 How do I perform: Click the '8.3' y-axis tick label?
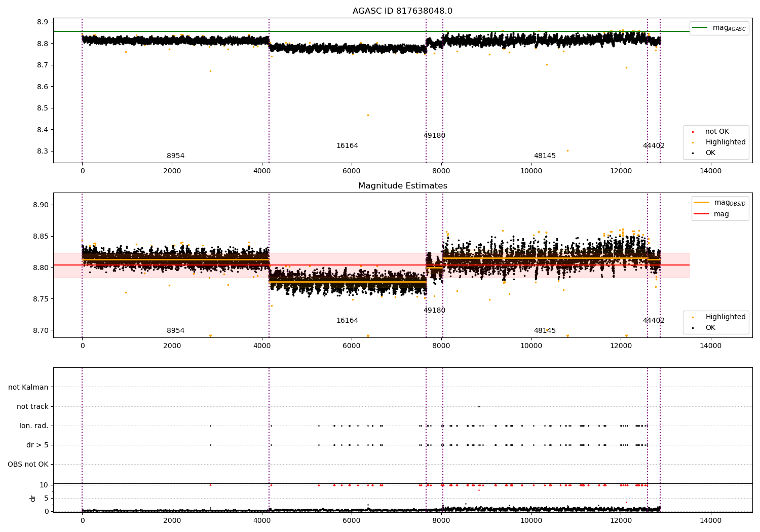tap(42, 151)
